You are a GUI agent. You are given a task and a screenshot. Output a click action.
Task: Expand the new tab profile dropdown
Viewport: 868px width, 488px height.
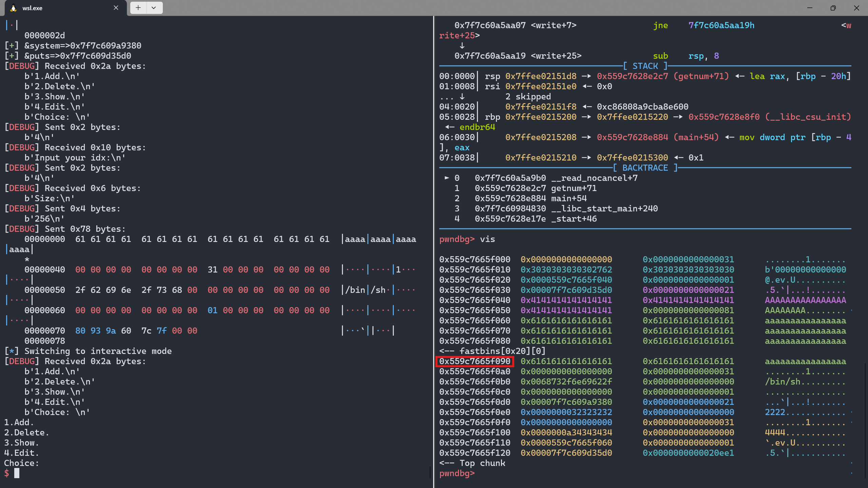tap(154, 8)
